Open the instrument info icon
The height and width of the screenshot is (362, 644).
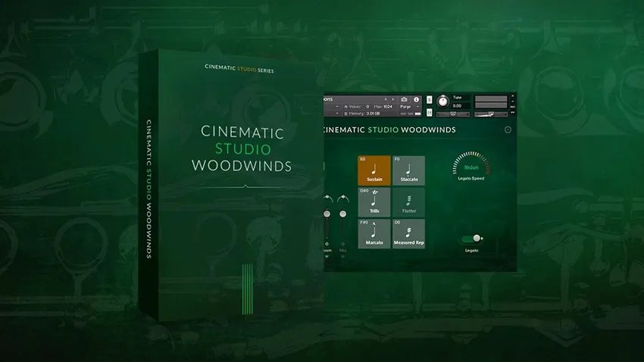(416, 99)
